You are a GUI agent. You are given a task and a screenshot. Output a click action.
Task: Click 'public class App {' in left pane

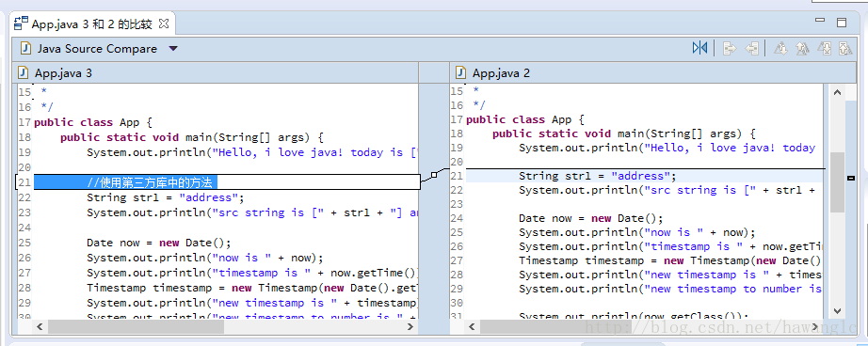[92, 123]
